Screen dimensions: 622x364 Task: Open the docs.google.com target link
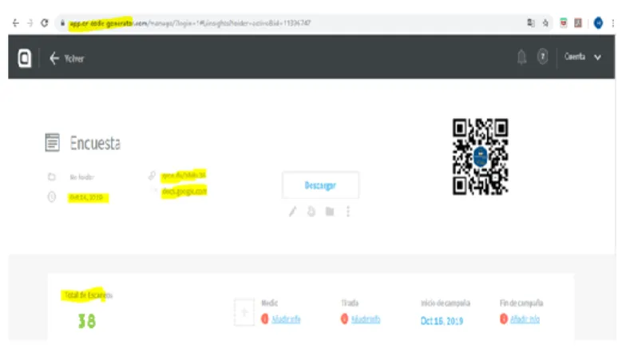coord(184,192)
